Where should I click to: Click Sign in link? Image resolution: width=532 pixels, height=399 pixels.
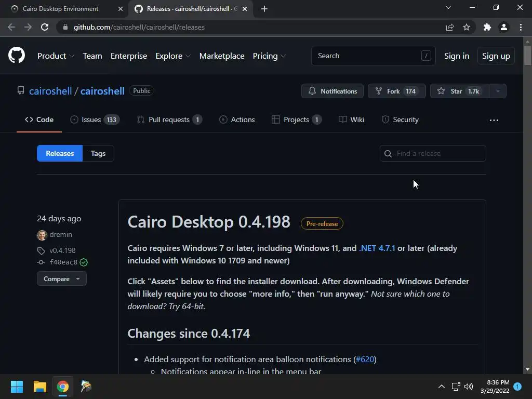tap(457, 56)
